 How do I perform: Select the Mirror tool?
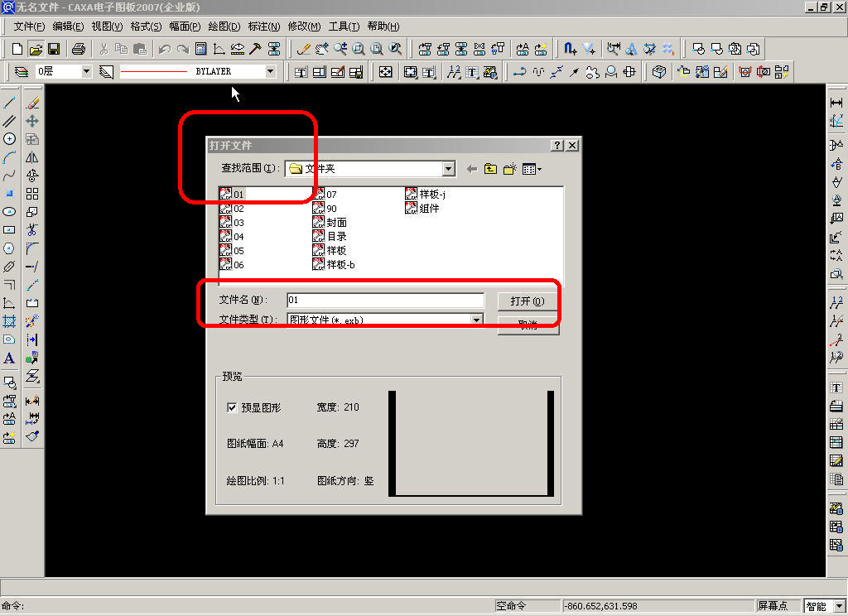click(x=32, y=157)
